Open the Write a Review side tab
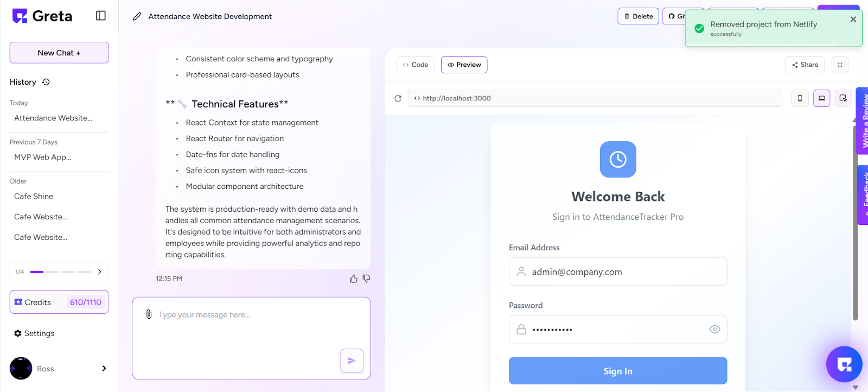Viewport: 868px width, 392px height. click(x=863, y=121)
